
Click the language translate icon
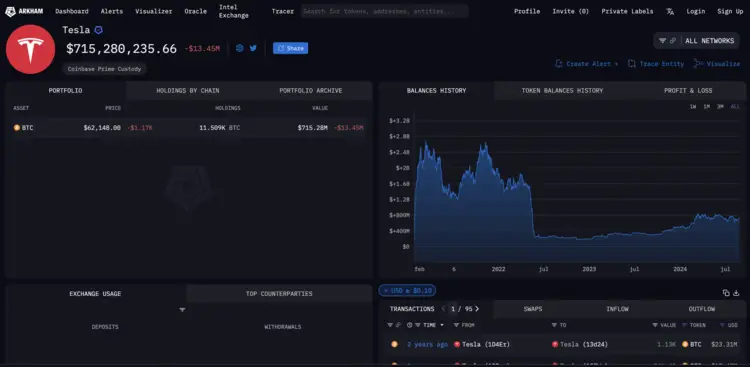pyautogui.click(x=670, y=11)
